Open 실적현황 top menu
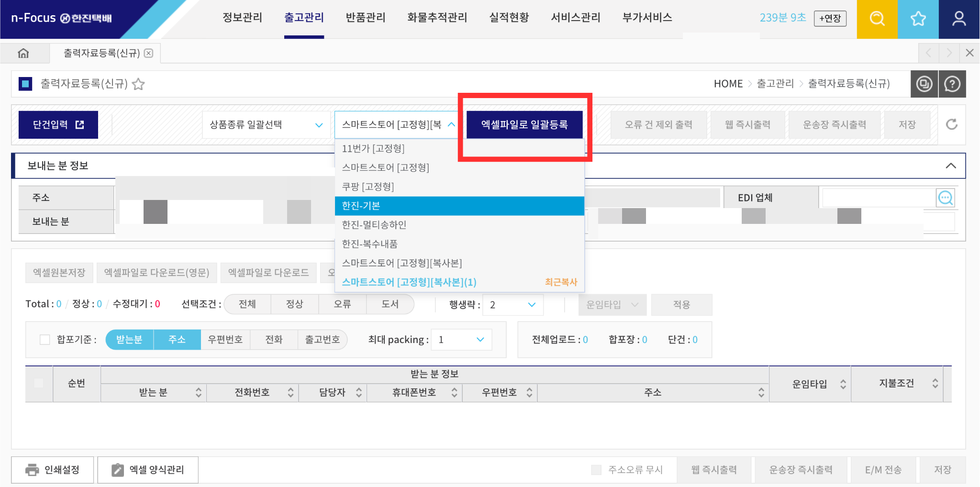 pos(509,18)
